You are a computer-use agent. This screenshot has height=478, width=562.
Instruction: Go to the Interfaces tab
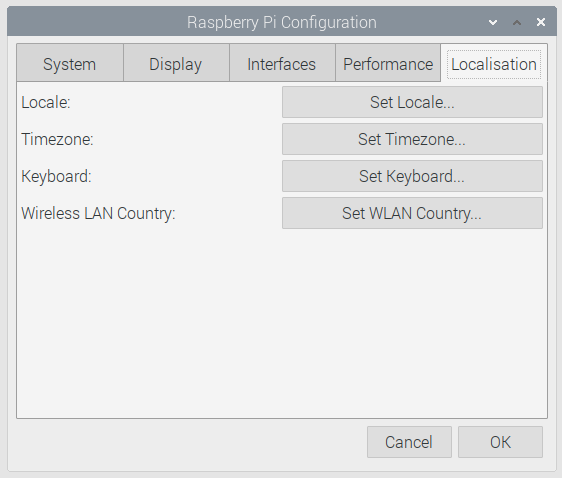[282, 63]
